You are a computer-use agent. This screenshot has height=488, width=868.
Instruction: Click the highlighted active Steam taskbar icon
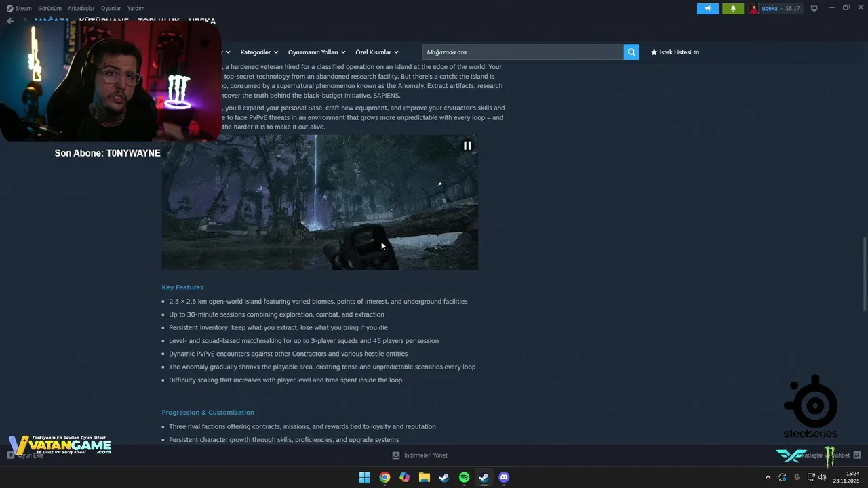coord(484,477)
